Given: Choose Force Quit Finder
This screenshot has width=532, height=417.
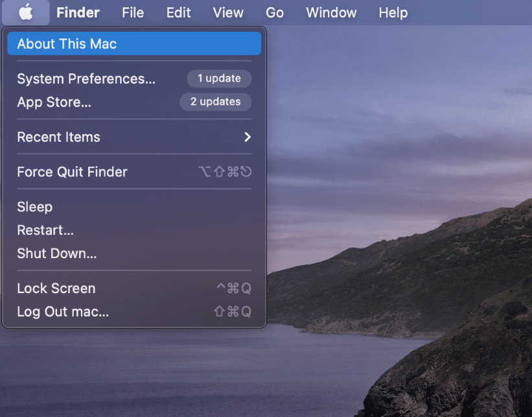Looking at the screenshot, I should coord(72,173).
